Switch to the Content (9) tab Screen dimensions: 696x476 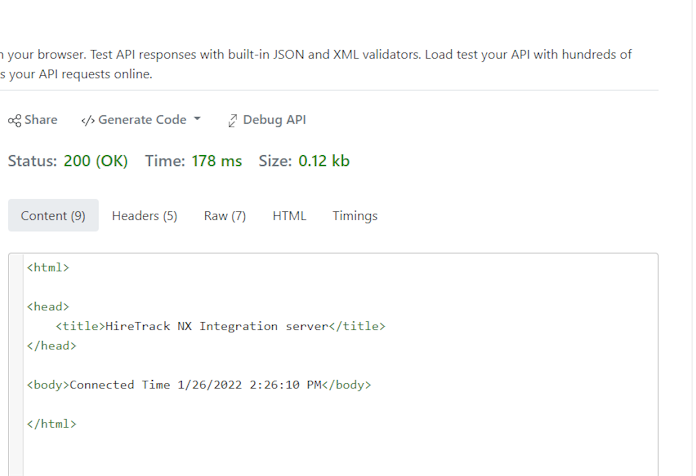click(53, 215)
